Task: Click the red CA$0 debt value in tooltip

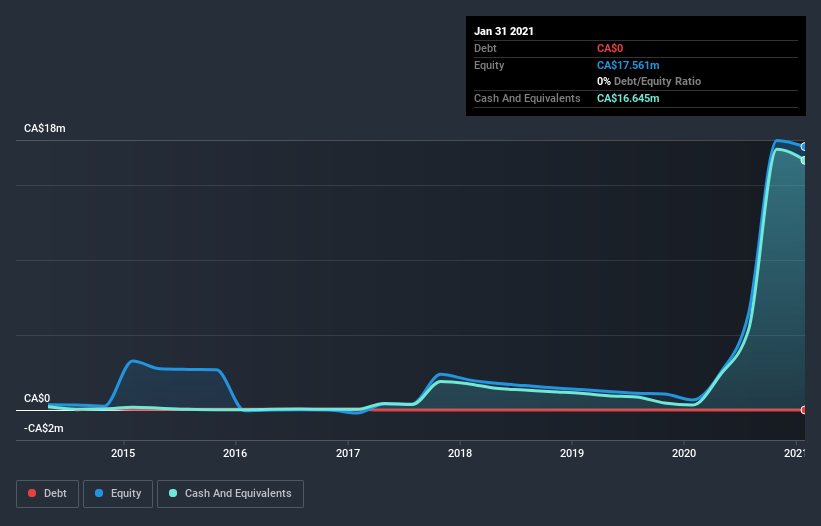Action: pyautogui.click(x=610, y=48)
